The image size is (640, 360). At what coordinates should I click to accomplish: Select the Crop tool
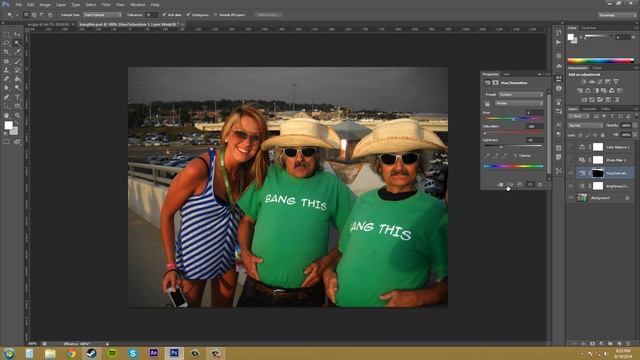[6, 52]
